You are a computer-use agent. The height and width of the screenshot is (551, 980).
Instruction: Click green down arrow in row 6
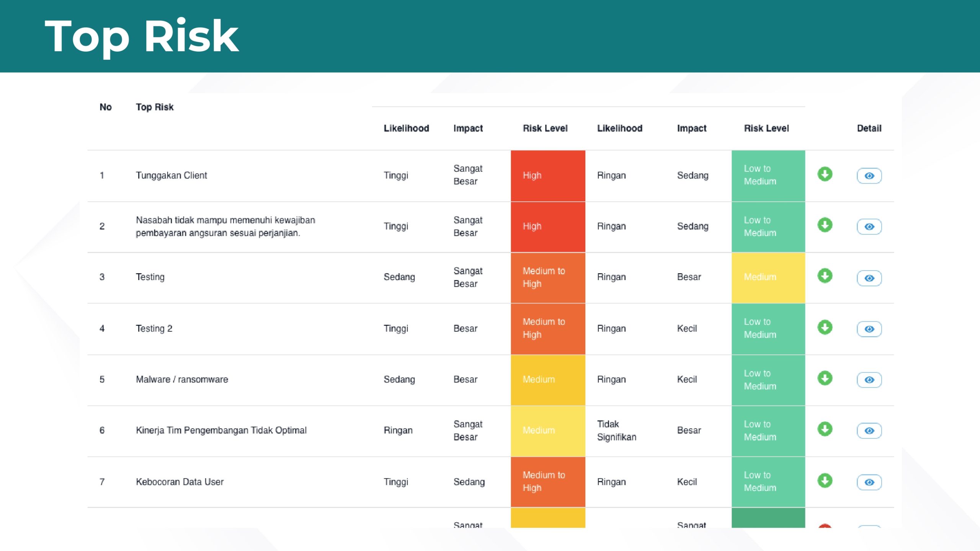coord(825,429)
